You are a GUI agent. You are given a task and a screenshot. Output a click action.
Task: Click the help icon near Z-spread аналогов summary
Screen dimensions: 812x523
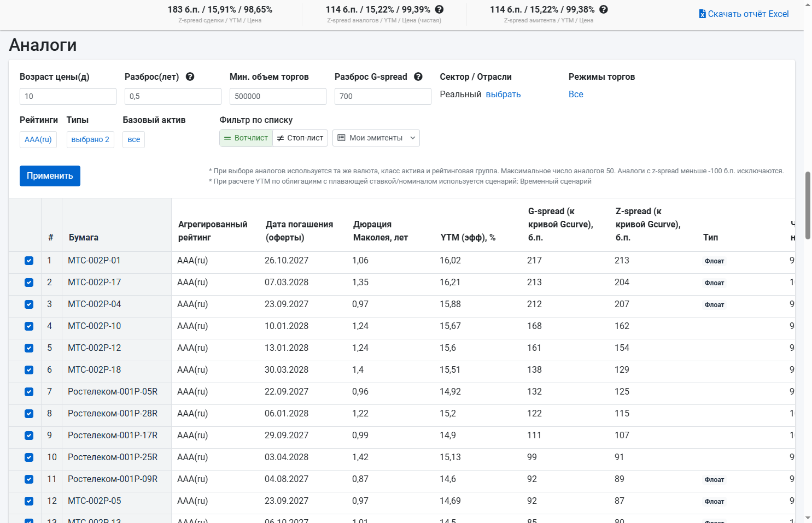tap(439, 9)
